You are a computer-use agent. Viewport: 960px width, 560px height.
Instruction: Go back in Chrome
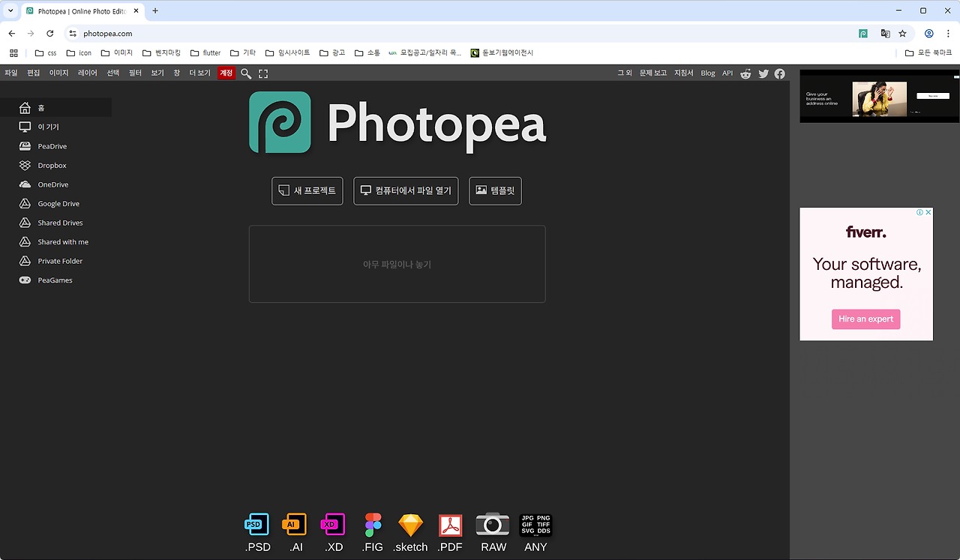(x=11, y=34)
